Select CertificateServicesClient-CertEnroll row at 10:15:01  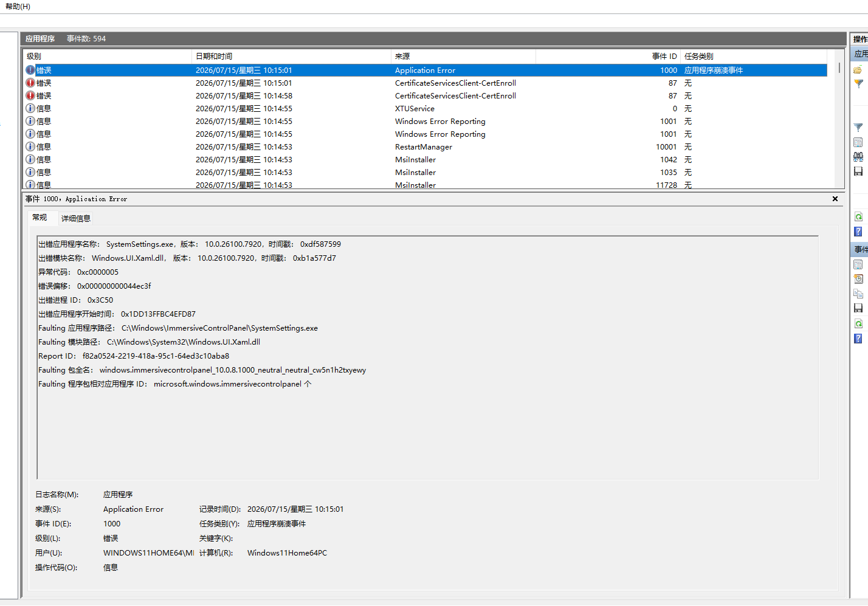point(425,83)
